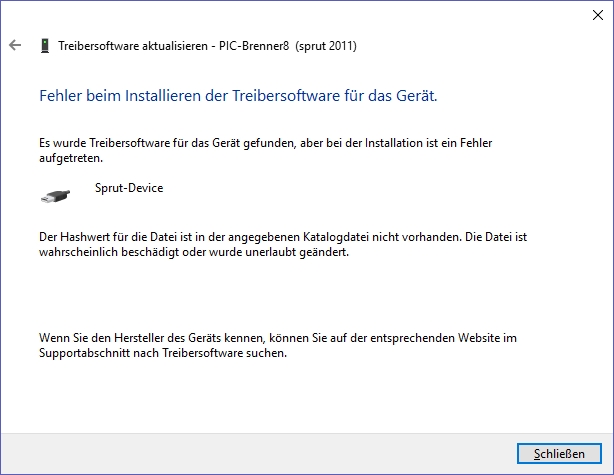Click the 'Treibersoftware aktualisieren' title text
The image size is (614, 475).
coord(133,46)
